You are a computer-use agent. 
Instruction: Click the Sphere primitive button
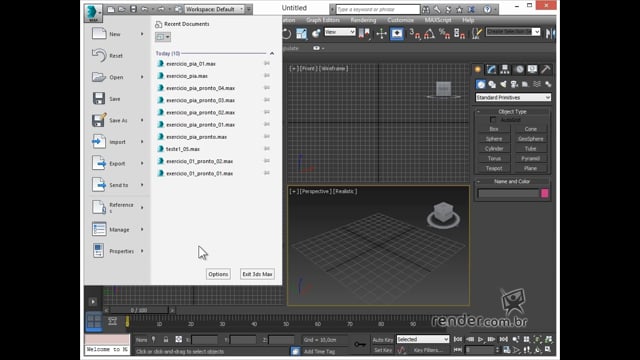pos(494,139)
